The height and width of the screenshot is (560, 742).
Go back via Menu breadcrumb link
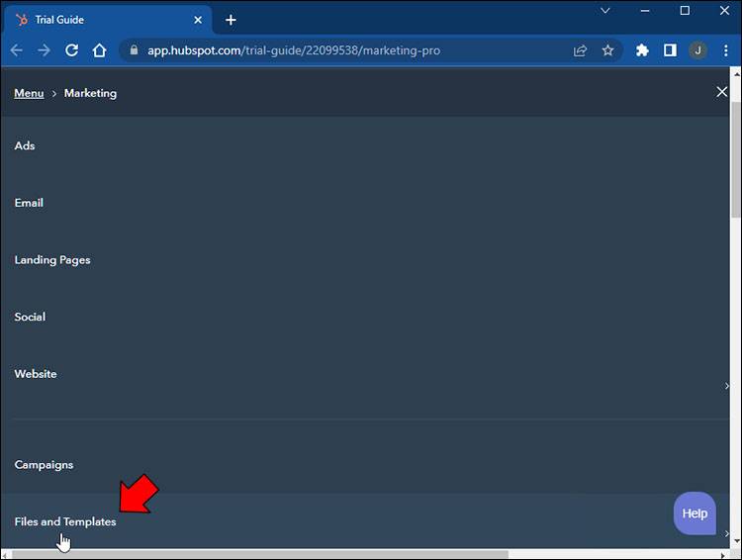[29, 93]
